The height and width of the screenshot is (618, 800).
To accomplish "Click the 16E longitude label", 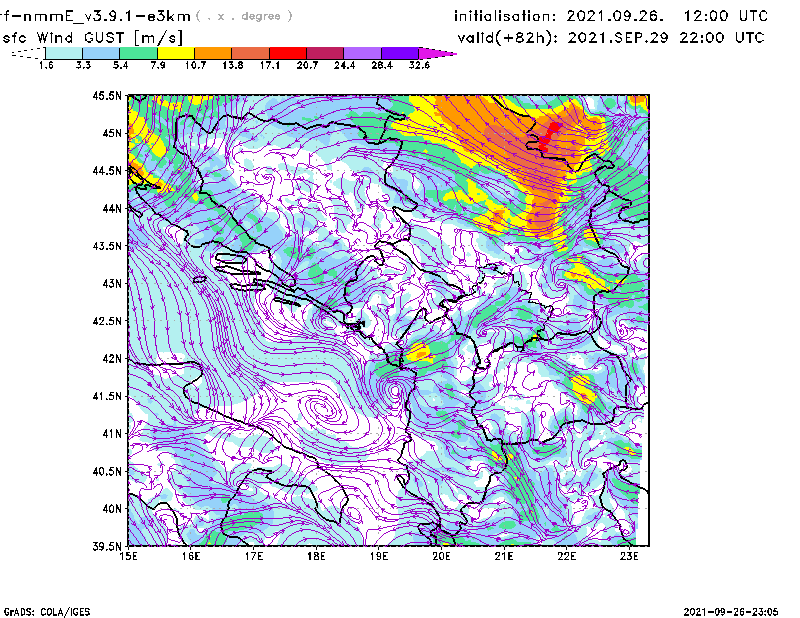I will pos(191,556).
